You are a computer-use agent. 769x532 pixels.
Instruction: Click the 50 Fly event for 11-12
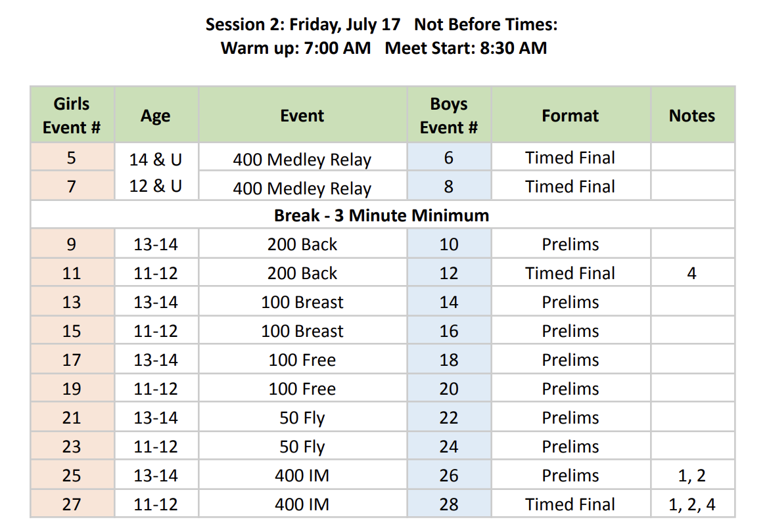tap(302, 446)
